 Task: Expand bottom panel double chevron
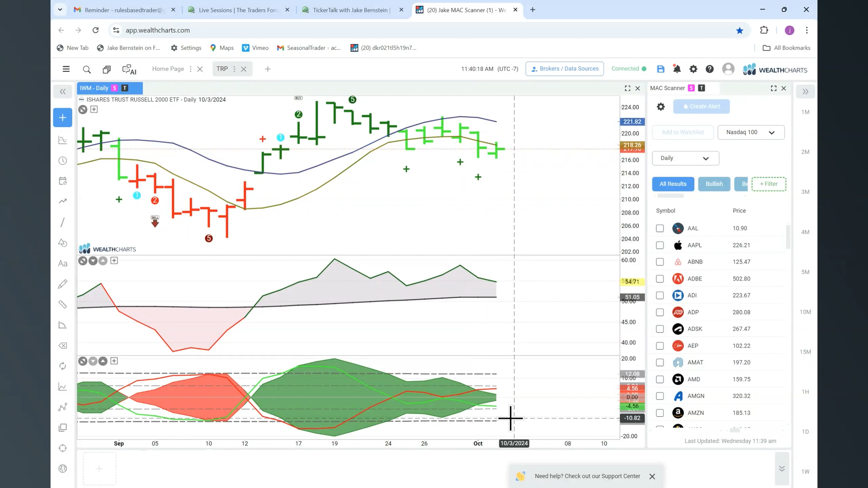(x=782, y=469)
